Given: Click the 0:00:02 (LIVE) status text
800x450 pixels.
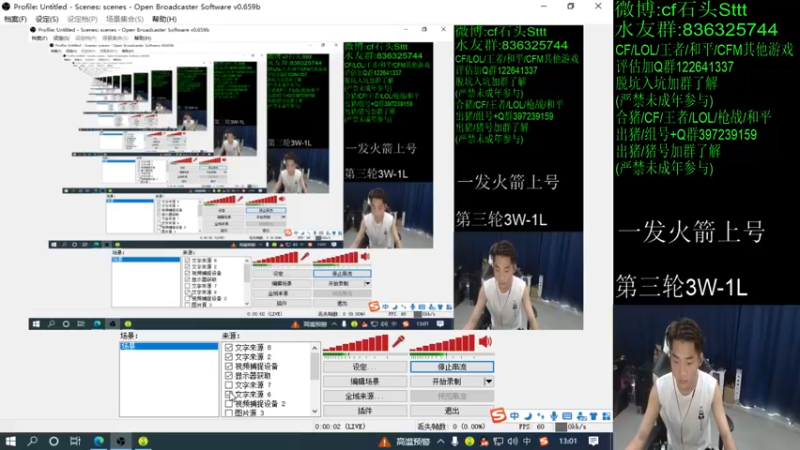Looking at the screenshot, I should pyautogui.click(x=340, y=427).
